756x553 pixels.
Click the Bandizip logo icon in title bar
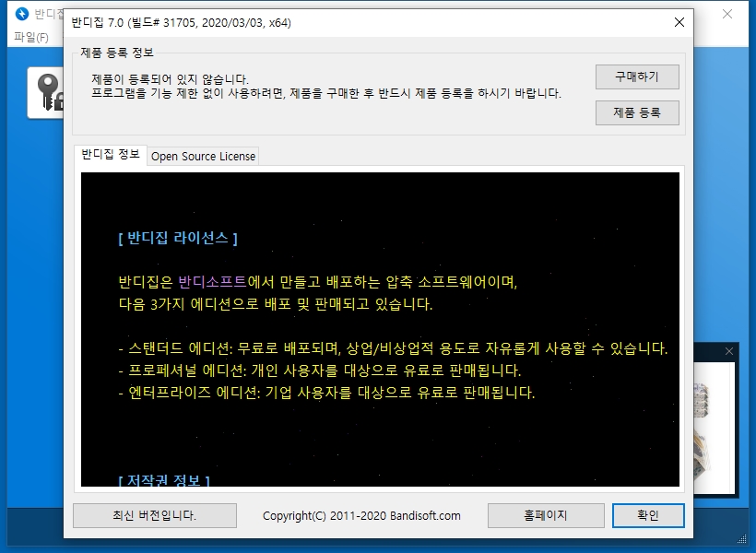[x=22, y=14]
